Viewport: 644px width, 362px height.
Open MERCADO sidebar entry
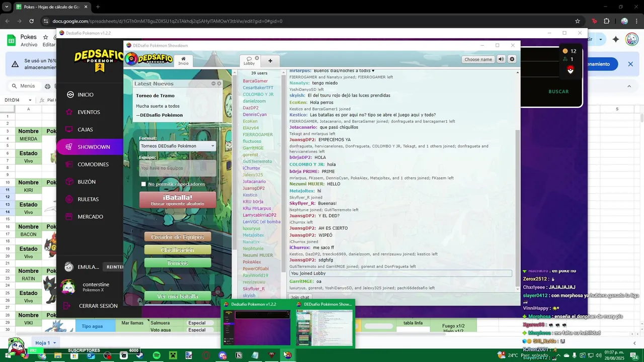(x=90, y=217)
